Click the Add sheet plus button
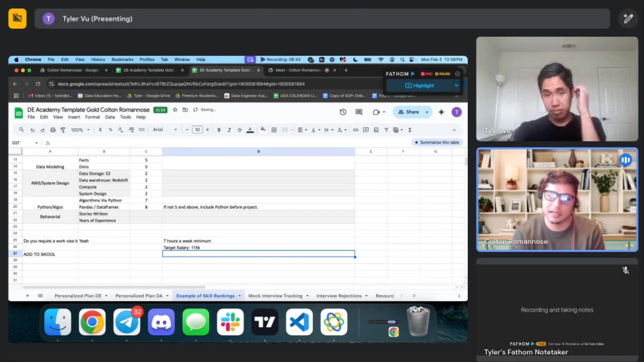 tap(28, 296)
